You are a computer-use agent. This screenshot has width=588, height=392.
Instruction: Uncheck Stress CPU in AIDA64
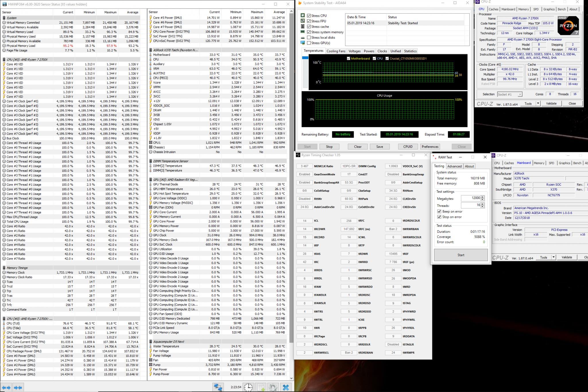coord(309,16)
